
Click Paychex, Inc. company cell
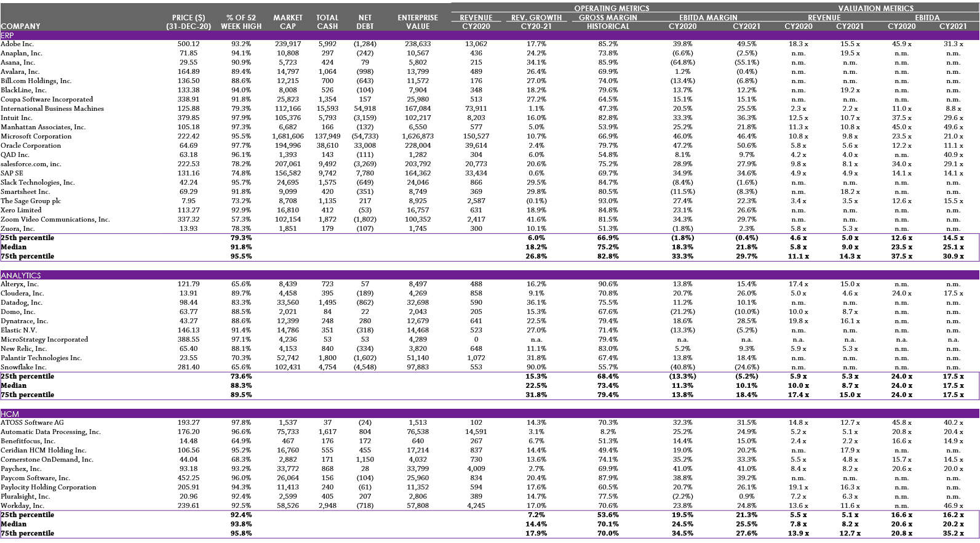click(x=22, y=469)
